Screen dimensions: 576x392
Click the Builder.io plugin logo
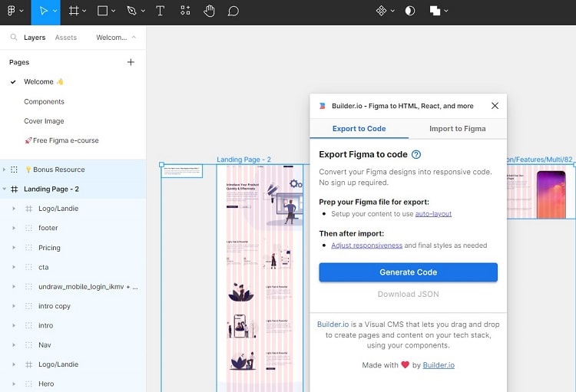pos(322,106)
